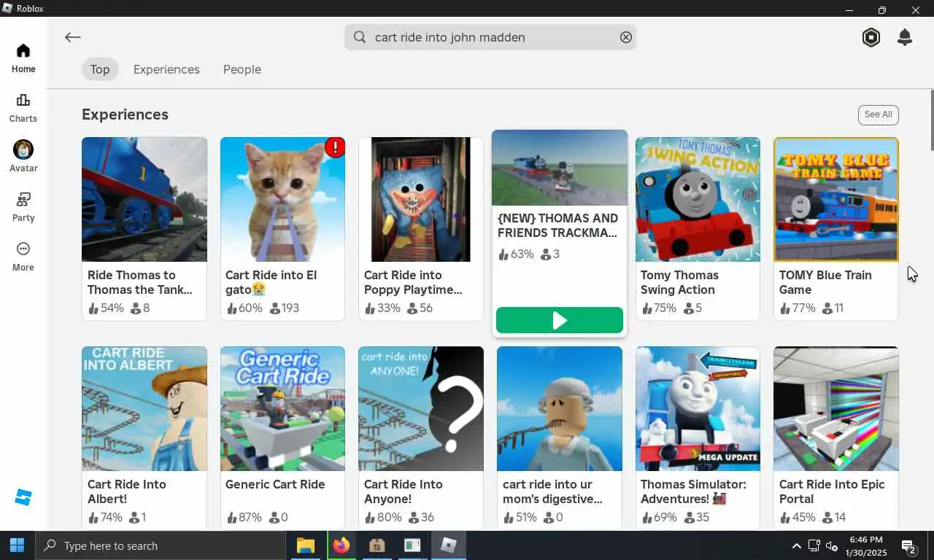Click the taskbar clock showing 6:46 PM
Image resolution: width=934 pixels, height=560 pixels.
click(x=867, y=546)
